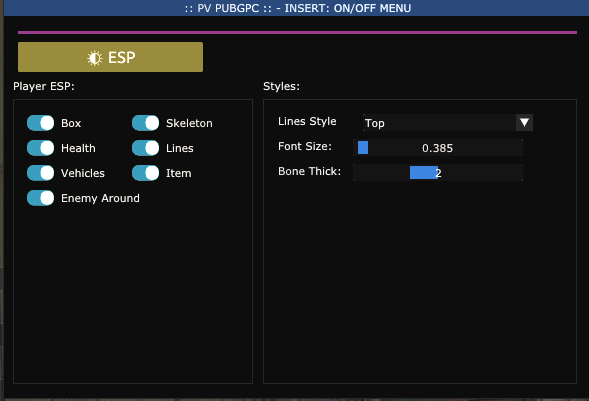Switch off the Health toggle
This screenshot has width=589, height=401.
(41, 148)
